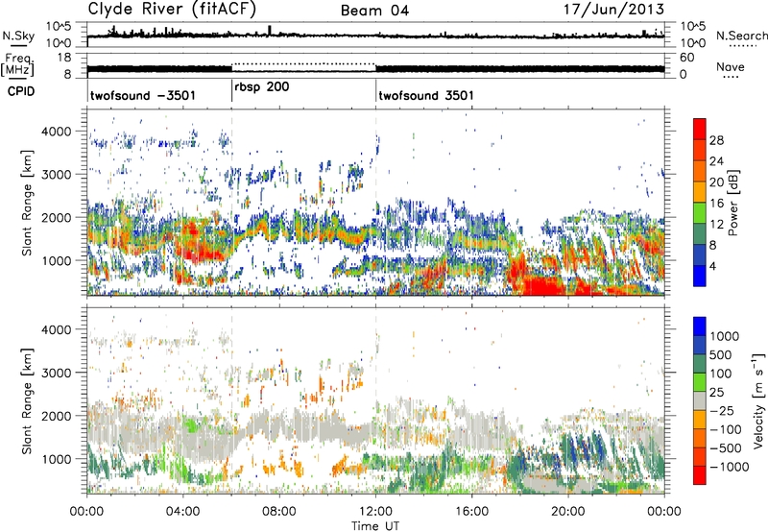Select the rbsp 200 CPID text
This screenshot has height=532, width=768.
click(261, 87)
